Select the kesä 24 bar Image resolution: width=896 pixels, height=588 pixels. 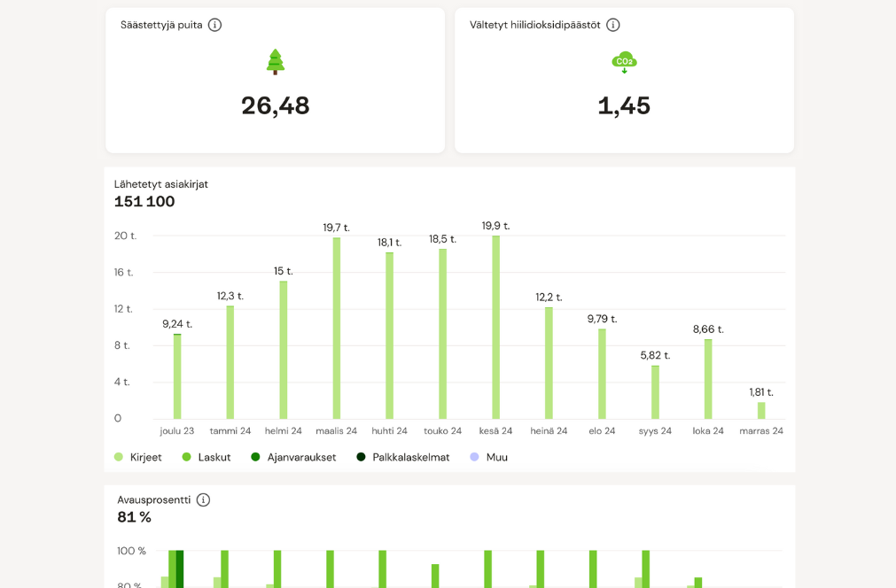pyautogui.click(x=495, y=327)
